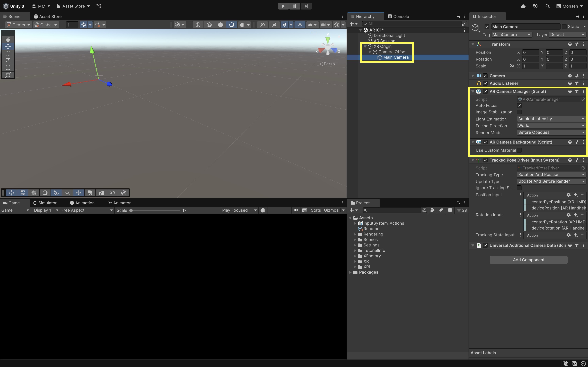The image size is (588, 367).
Task: Select the Scale tool
Action: pos(8,61)
